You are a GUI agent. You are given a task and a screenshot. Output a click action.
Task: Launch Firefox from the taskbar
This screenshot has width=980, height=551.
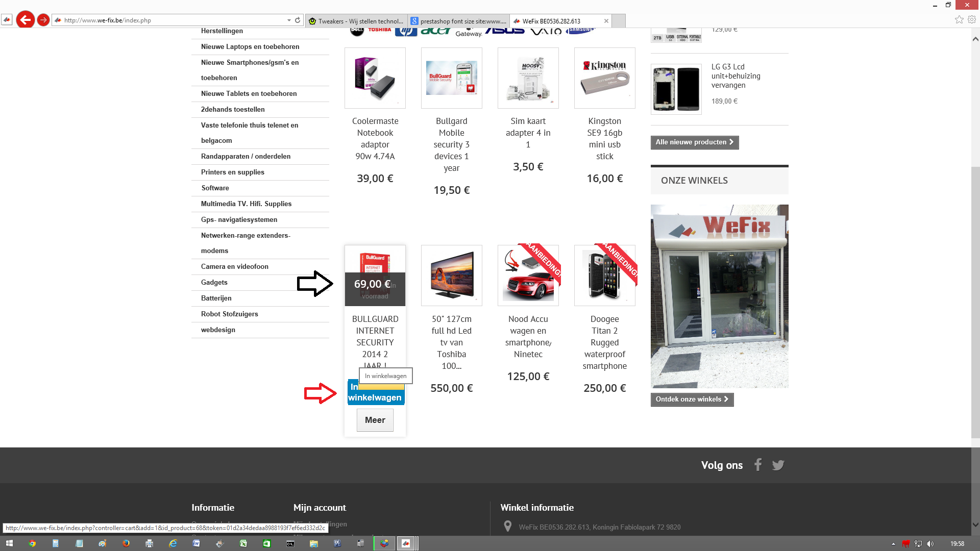point(126,543)
